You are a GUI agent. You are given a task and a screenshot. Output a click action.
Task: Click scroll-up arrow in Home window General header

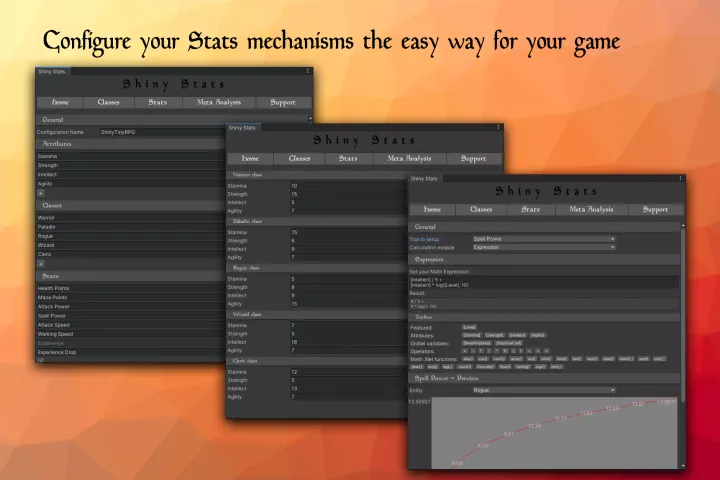tap(310, 119)
